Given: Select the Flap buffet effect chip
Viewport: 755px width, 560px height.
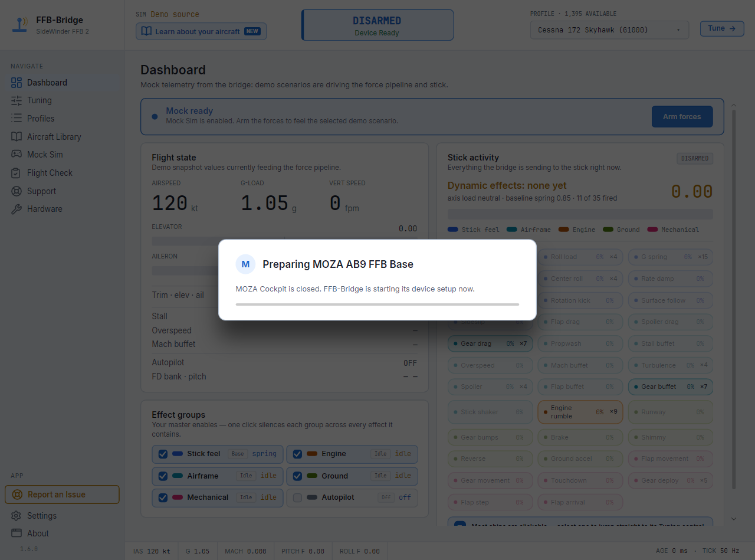Looking at the screenshot, I should click(580, 387).
